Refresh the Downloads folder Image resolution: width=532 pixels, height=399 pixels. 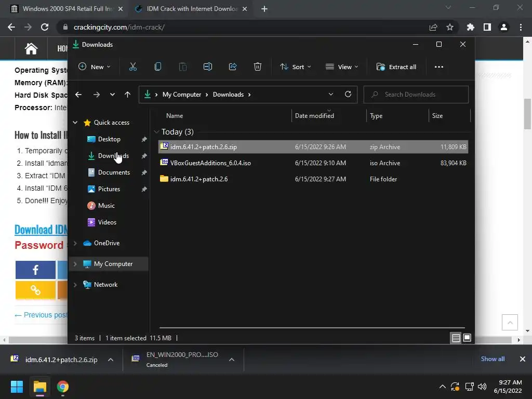click(348, 95)
